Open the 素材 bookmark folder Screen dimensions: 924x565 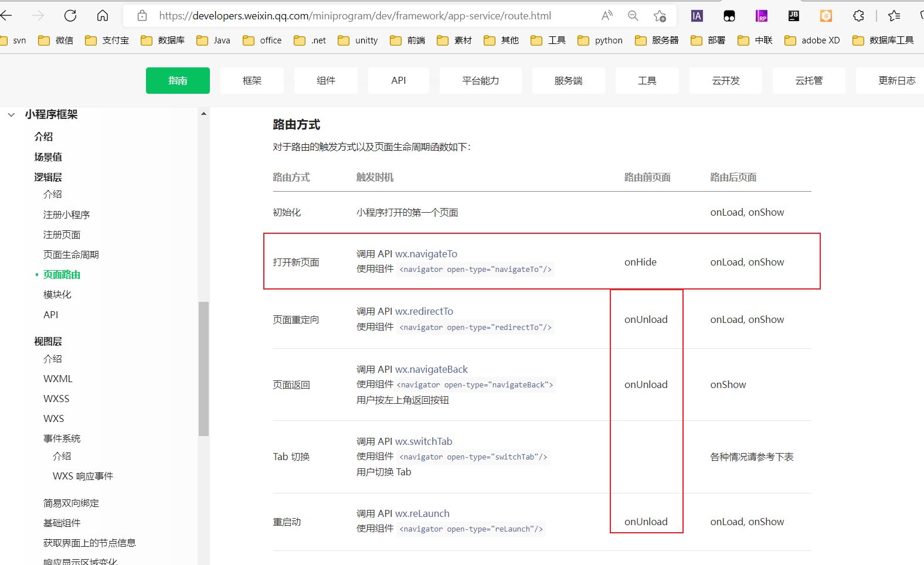pos(454,40)
